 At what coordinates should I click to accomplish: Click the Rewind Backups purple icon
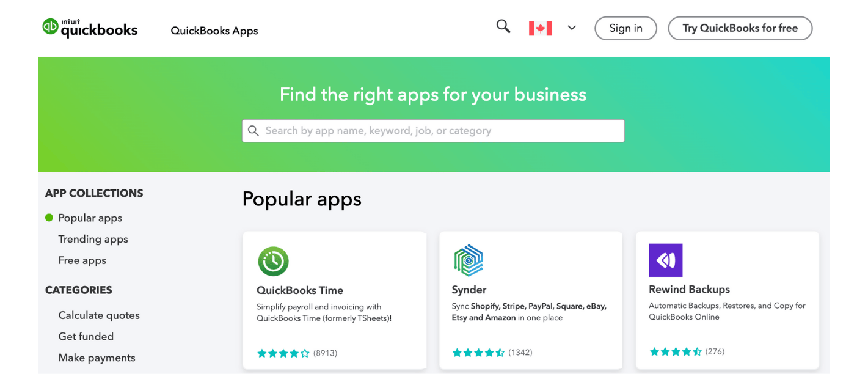[x=666, y=260]
